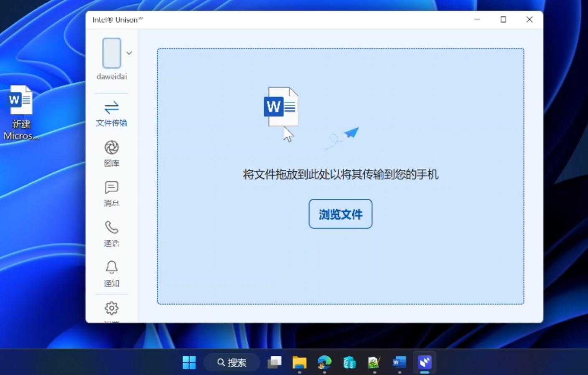Click the daweidai device name label

(112, 76)
